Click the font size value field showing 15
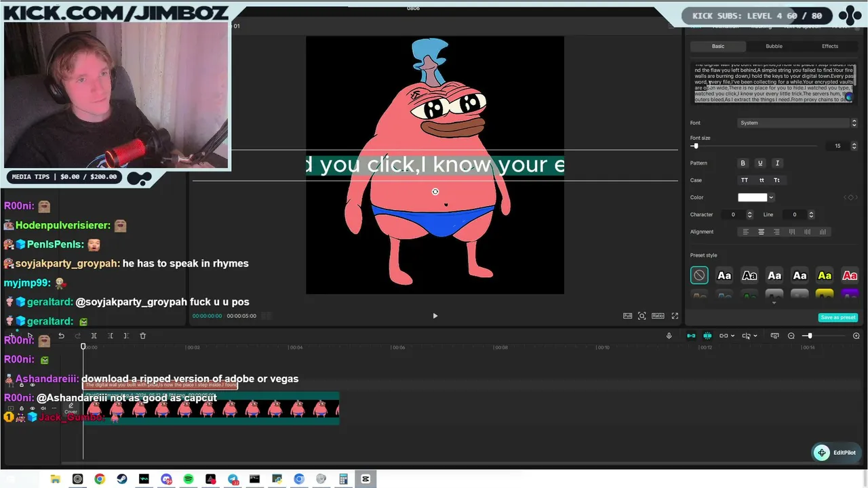The image size is (868, 488). coord(837,146)
